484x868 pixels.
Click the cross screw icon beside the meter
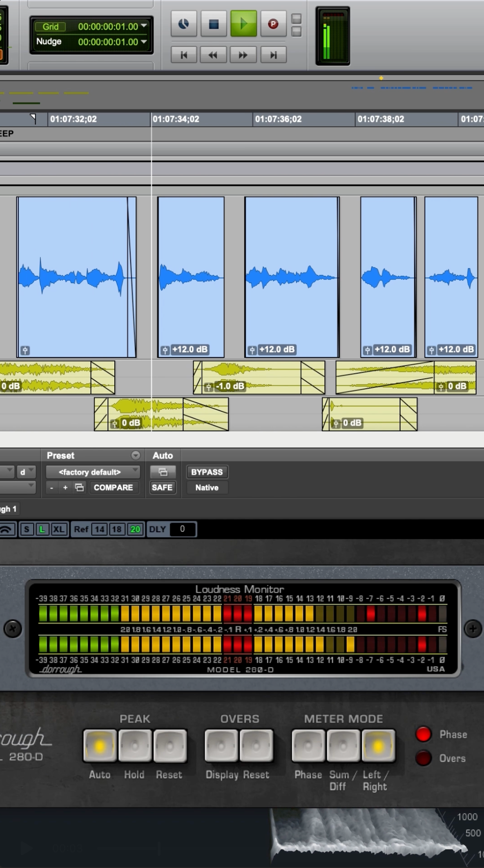point(12,629)
